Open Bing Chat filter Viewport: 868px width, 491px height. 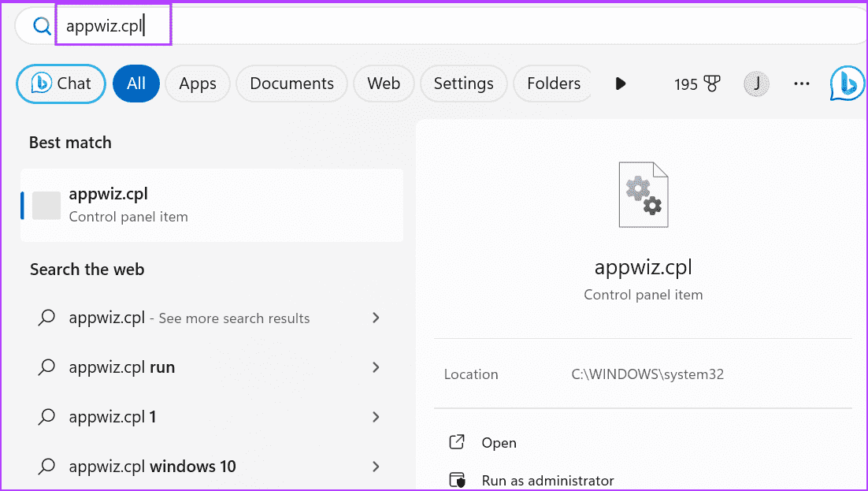(61, 84)
